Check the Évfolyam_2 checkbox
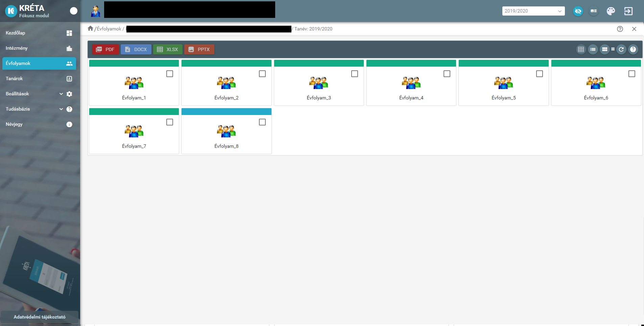 (x=262, y=74)
